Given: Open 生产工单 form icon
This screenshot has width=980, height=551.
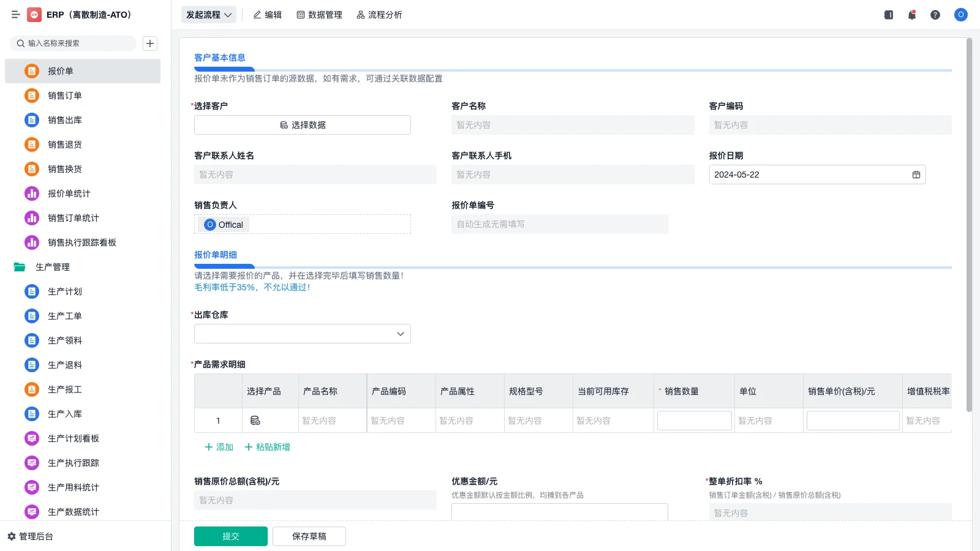Looking at the screenshot, I should click(x=32, y=316).
